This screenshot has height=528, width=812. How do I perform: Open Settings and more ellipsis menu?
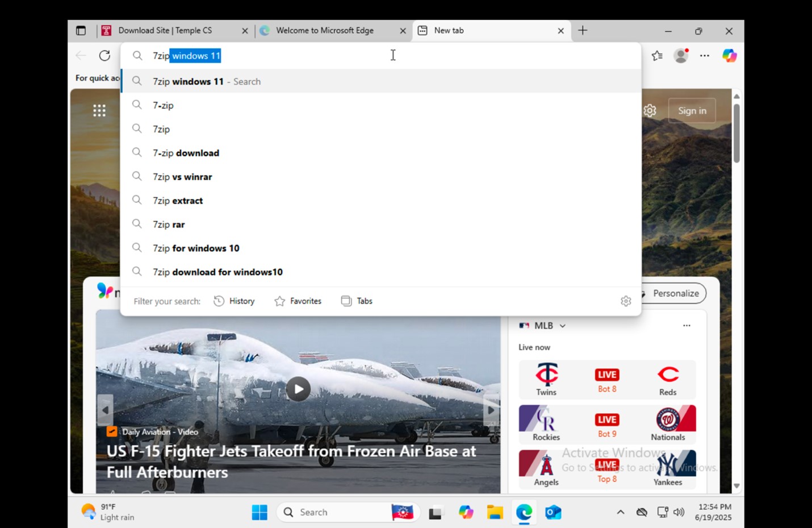point(705,56)
